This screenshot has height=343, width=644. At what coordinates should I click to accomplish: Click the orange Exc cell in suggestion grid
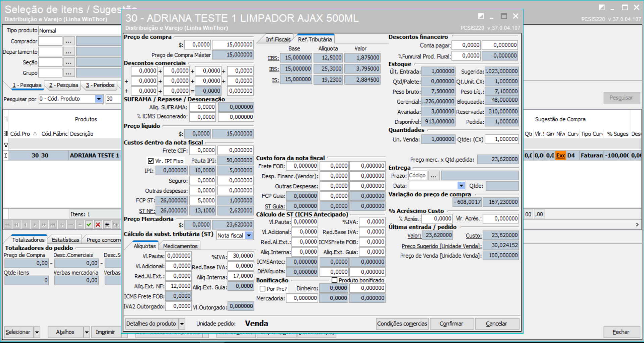click(x=560, y=155)
